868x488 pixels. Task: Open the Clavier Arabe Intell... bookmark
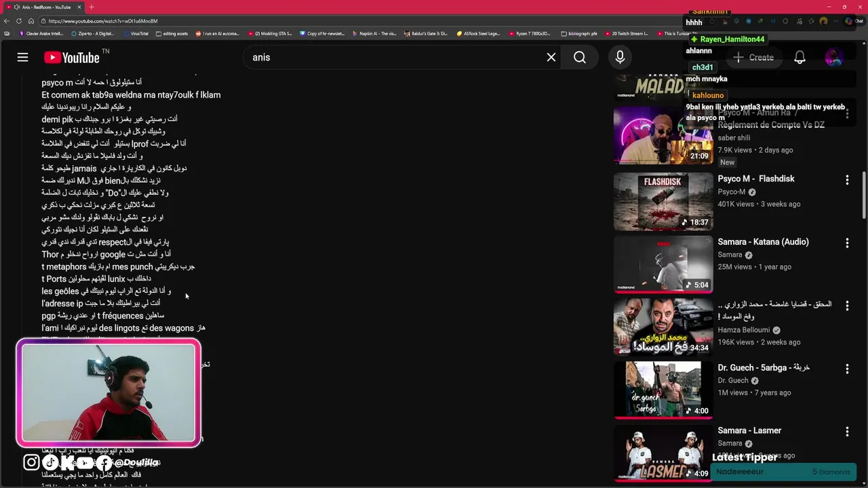click(41, 33)
